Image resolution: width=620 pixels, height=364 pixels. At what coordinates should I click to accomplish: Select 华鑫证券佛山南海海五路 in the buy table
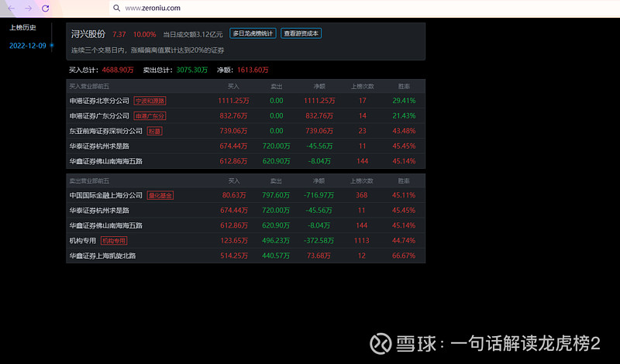point(106,161)
